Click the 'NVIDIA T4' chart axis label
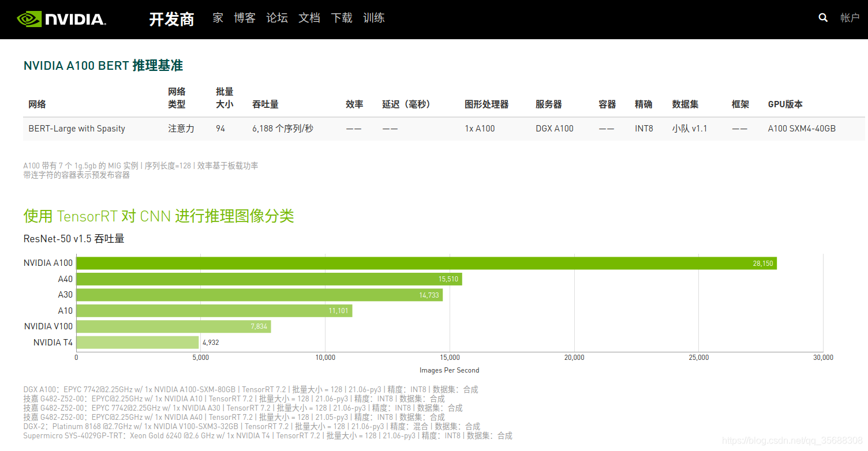The image size is (868, 451). coord(53,343)
